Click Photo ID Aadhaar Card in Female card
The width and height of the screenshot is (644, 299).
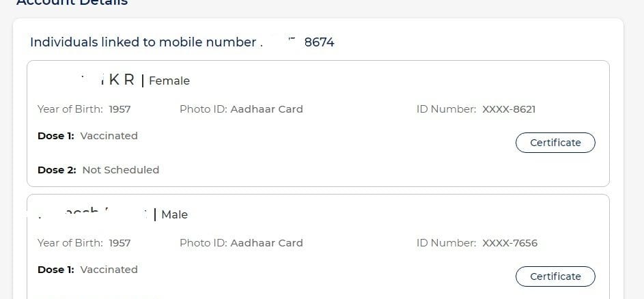(241, 109)
